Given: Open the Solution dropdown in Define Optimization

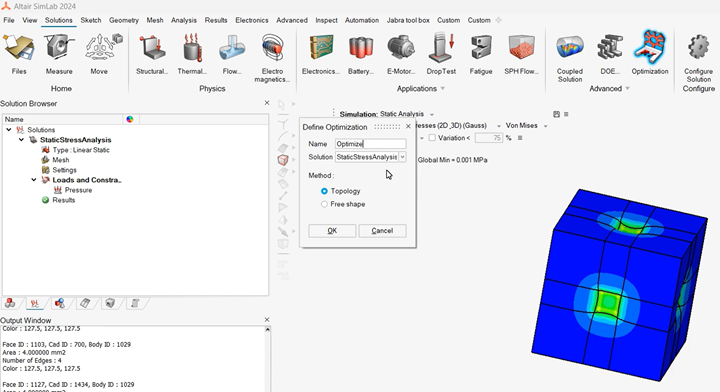Looking at the screenshot, I should pyautogui.click(x=402, y=157).
